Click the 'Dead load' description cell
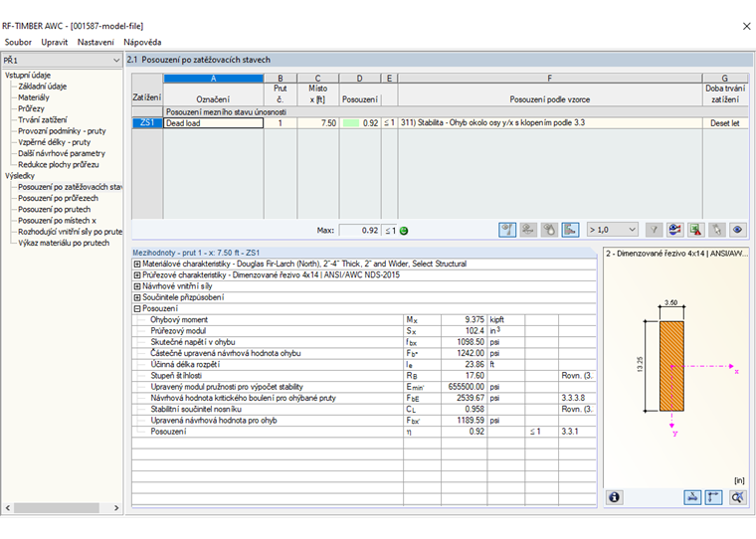 (214, 123)
